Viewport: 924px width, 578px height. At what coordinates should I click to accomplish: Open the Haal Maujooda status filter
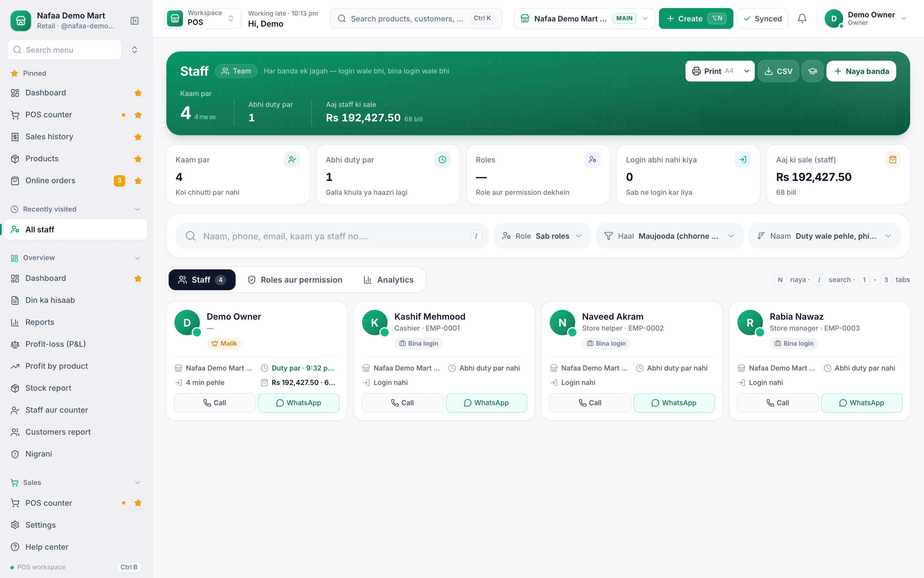[x=670, y=236]
